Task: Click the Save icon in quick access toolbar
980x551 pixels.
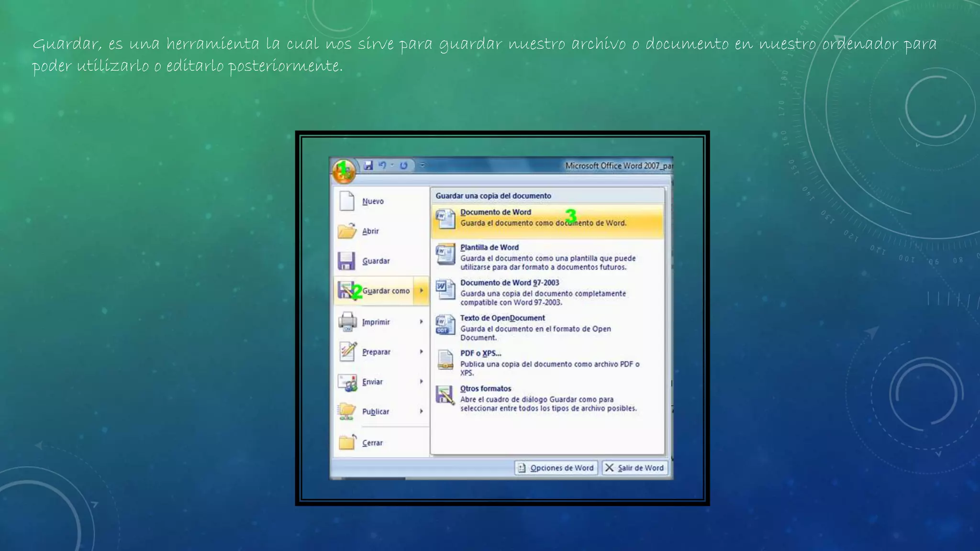Action: coord(368,165)
